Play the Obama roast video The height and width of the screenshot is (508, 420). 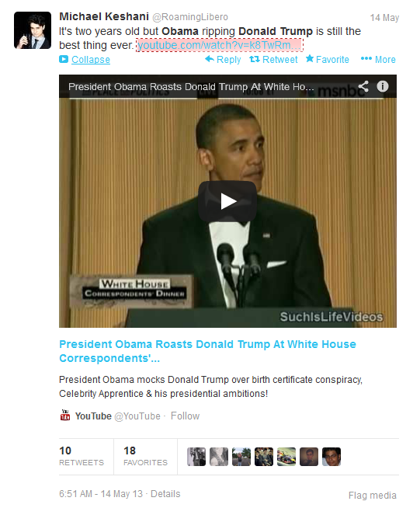click(227, 201)
